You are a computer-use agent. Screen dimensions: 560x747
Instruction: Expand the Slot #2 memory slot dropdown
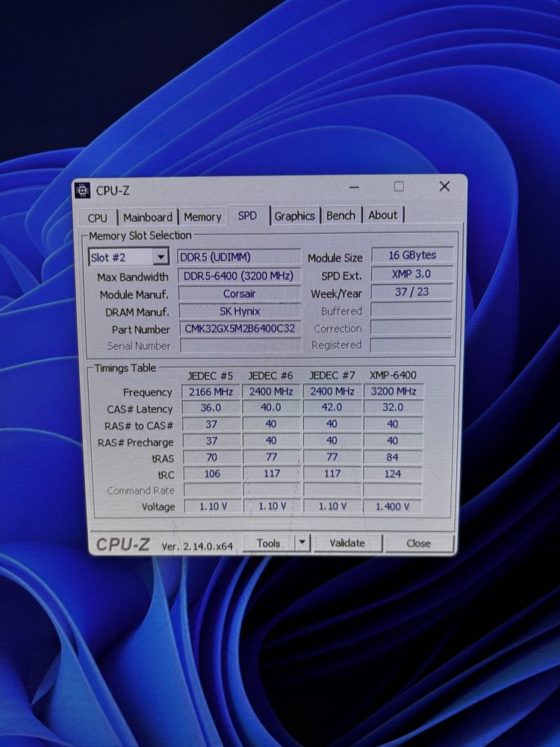coord(161,257)
